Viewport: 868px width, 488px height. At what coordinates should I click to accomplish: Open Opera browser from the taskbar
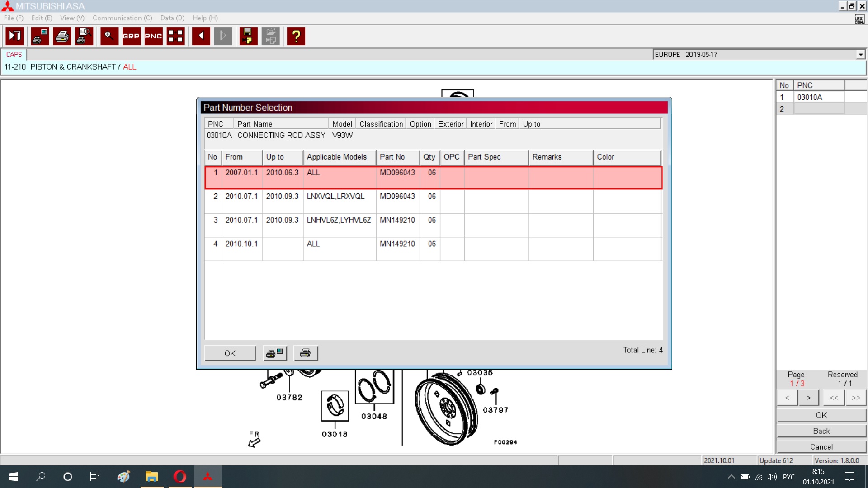(179, 477)
